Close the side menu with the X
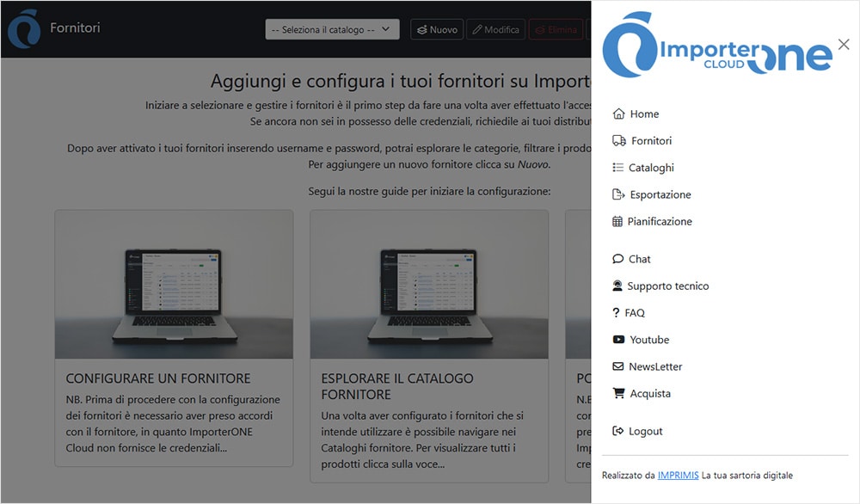 pyautogui.click(x=844, y=45)
